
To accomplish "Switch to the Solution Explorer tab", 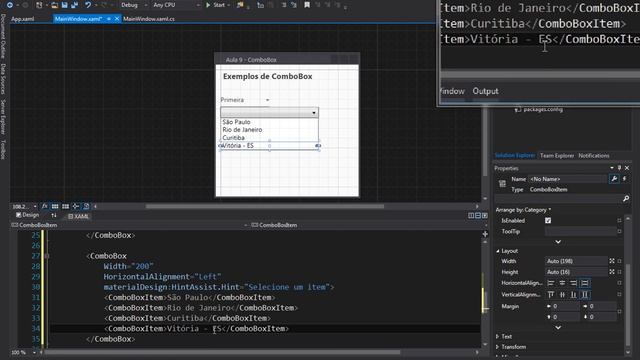I will pyautogui.click(x=515, y=156).
